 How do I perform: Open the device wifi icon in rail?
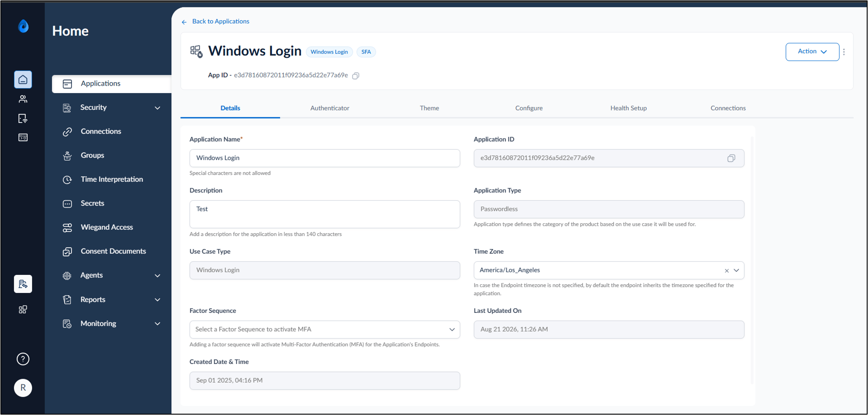coord(23,118)
